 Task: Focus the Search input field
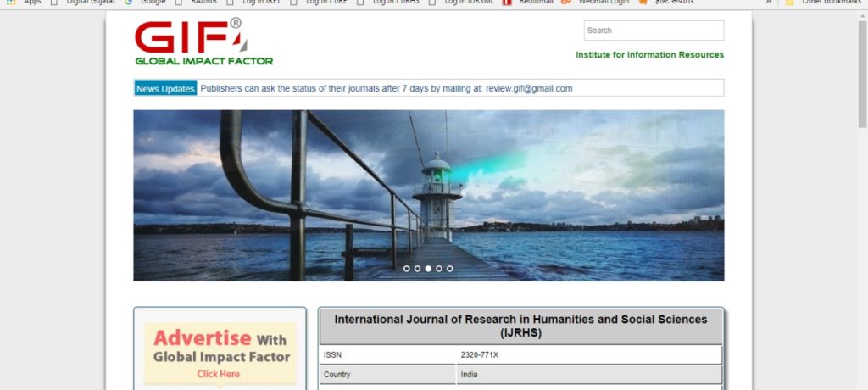[654, 31]
